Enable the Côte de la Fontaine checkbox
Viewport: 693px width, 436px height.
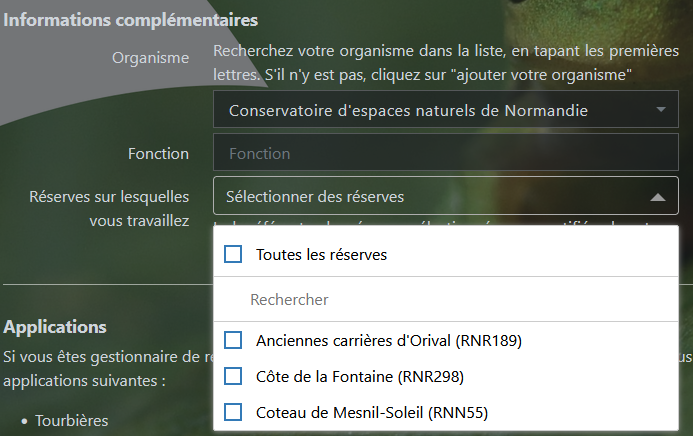[x=233, y=376]
